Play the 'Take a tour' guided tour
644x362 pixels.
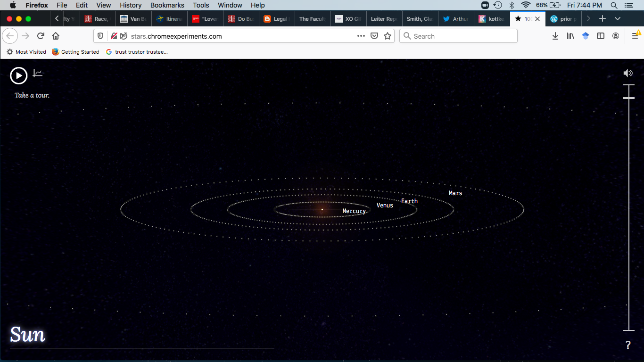18,75
